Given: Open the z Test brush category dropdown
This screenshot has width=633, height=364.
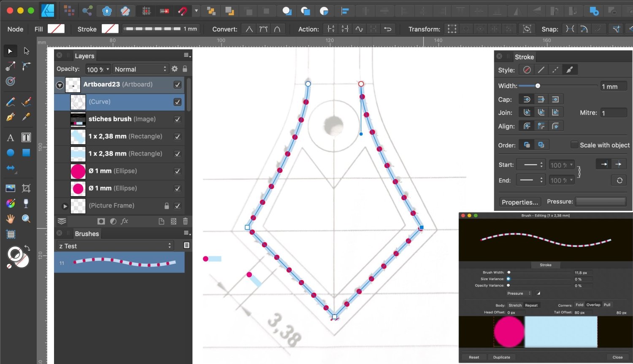Looking at the screenshot, I should [x=115, y=246].
